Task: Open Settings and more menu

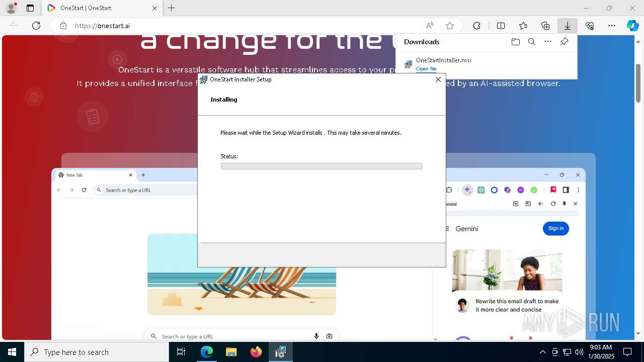Action: pos(612,26)
